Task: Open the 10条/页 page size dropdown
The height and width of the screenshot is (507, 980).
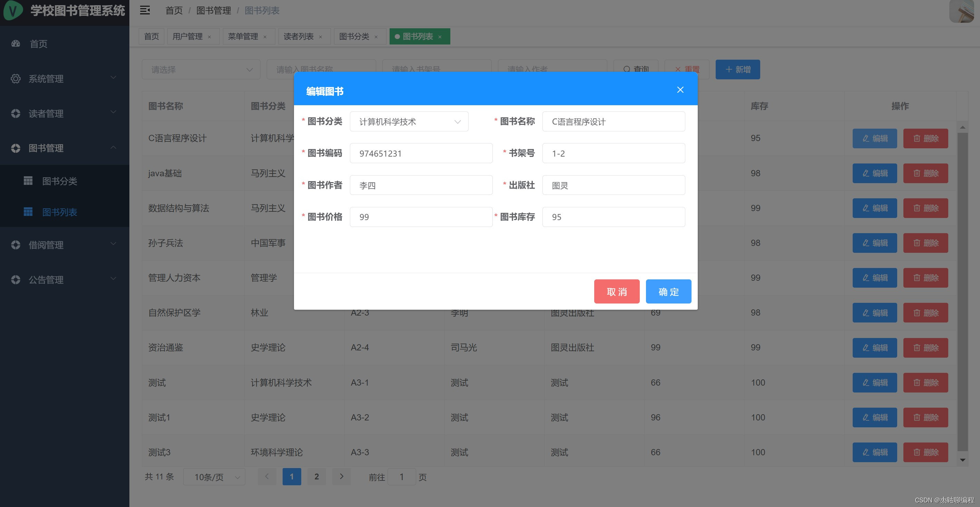Action: tap(214, 477)
